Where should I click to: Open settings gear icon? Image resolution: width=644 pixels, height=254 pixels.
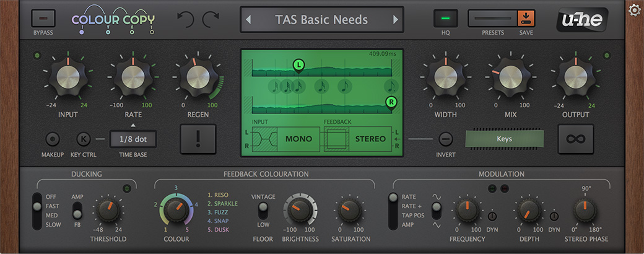(x=635, y=10)
